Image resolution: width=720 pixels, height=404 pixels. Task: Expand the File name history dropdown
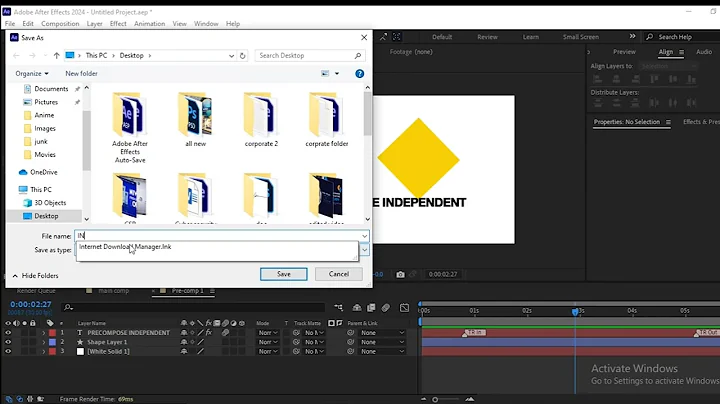click(364, 236)
